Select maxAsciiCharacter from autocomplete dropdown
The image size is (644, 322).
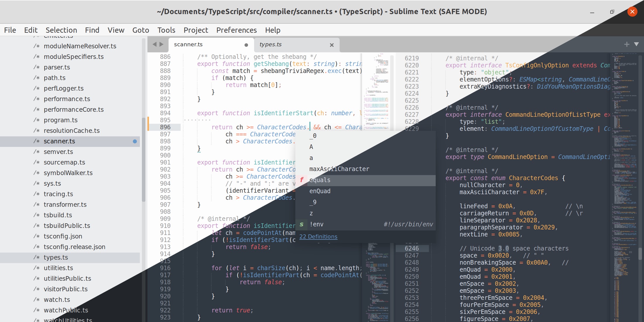click(x=339, y=169)
